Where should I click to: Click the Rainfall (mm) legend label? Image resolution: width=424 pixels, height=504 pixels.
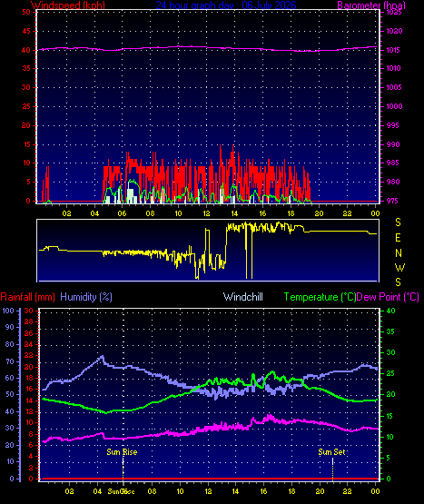pyautogui.click(x=27, y=297)
